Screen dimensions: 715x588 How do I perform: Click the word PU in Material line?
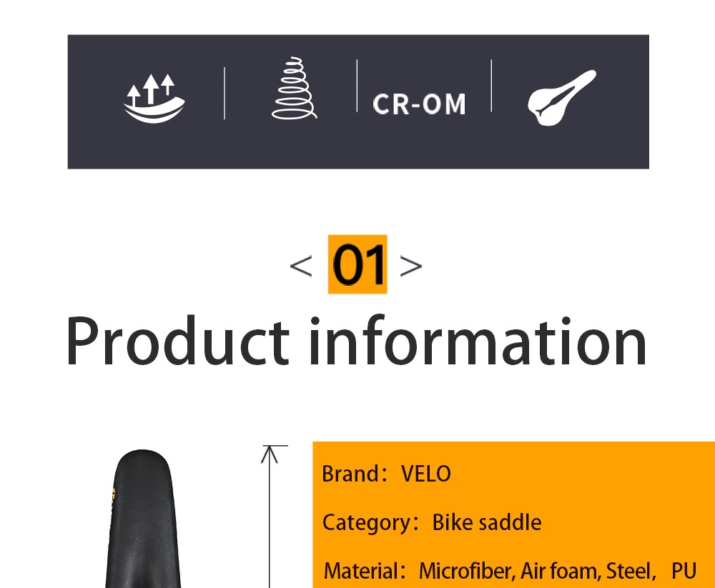point(684,571)
